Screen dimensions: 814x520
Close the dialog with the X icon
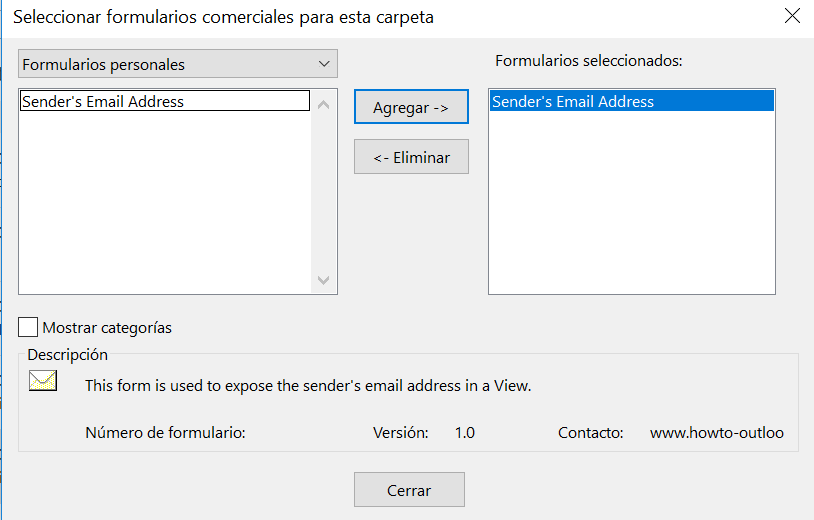pos(792,16)
